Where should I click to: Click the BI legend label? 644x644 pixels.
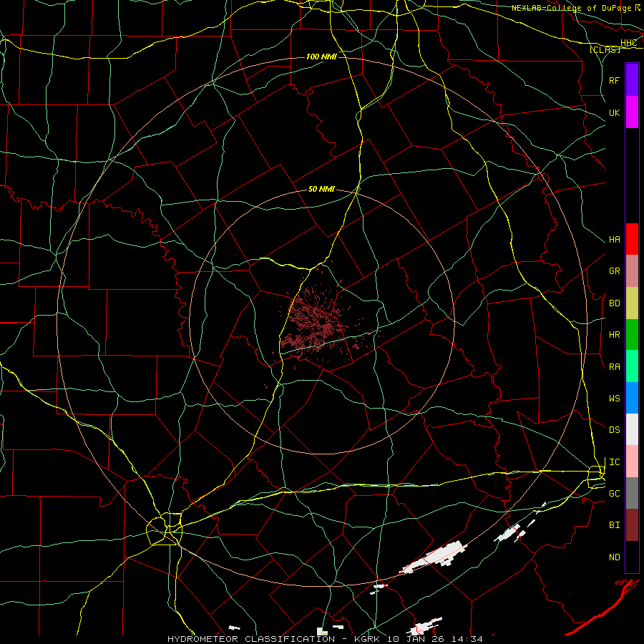tap(614, 525)
